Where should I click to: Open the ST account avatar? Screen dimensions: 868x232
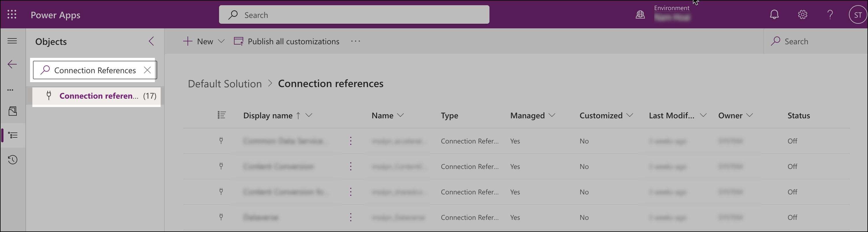(858, 15)
